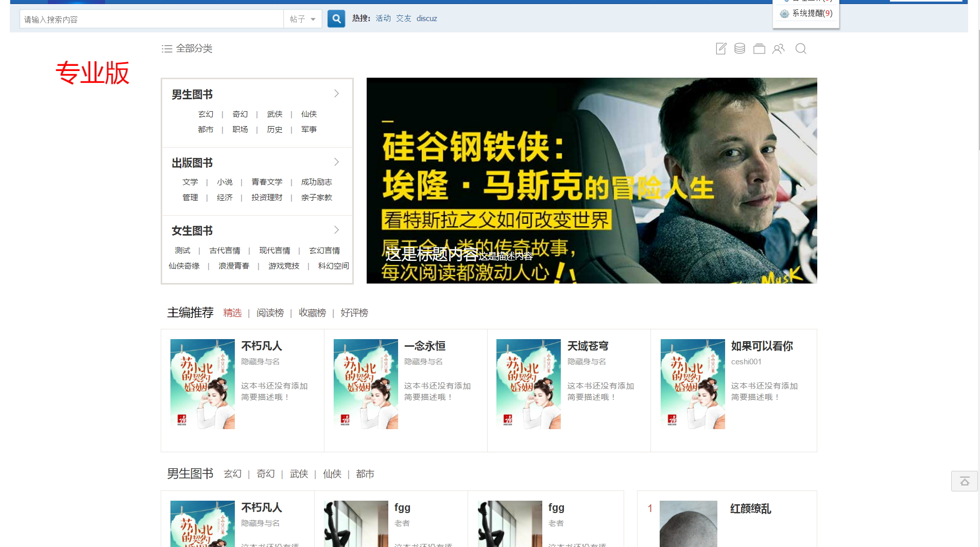Open the 帖子 search type dropdown

pyautogui.click(x=303, y=19)
